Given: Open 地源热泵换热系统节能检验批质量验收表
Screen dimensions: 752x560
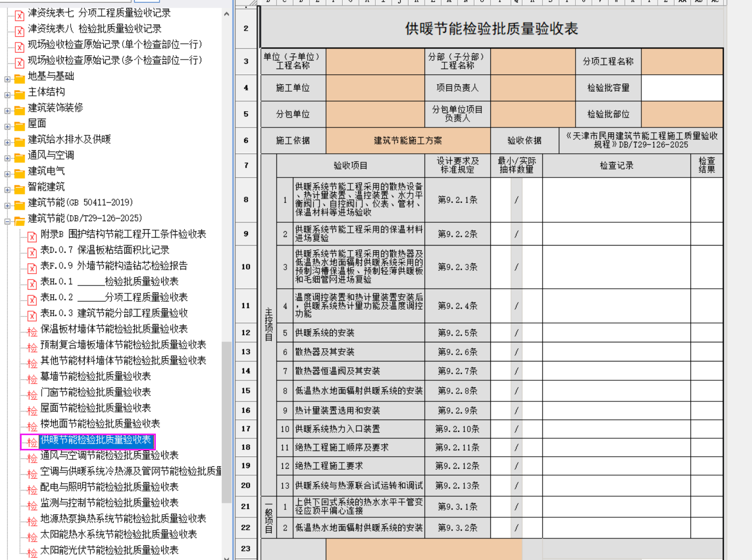Looking at the screenshot, I should 123,518.
